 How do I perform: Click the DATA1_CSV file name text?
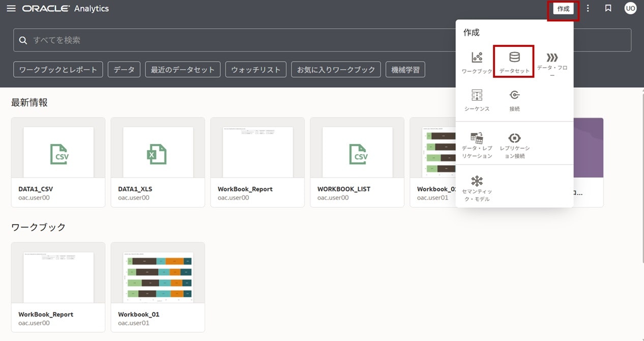pyautogui.click(x=36, y=189)
